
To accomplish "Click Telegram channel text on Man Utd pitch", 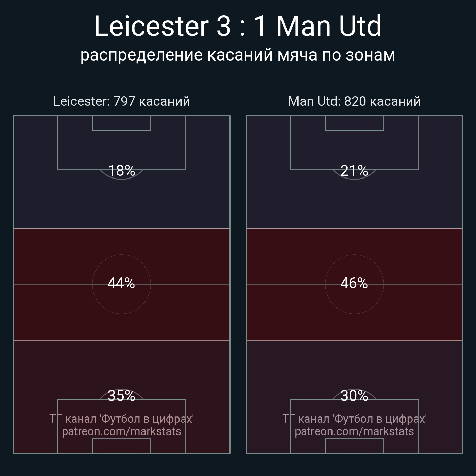I will coord(354,419).
